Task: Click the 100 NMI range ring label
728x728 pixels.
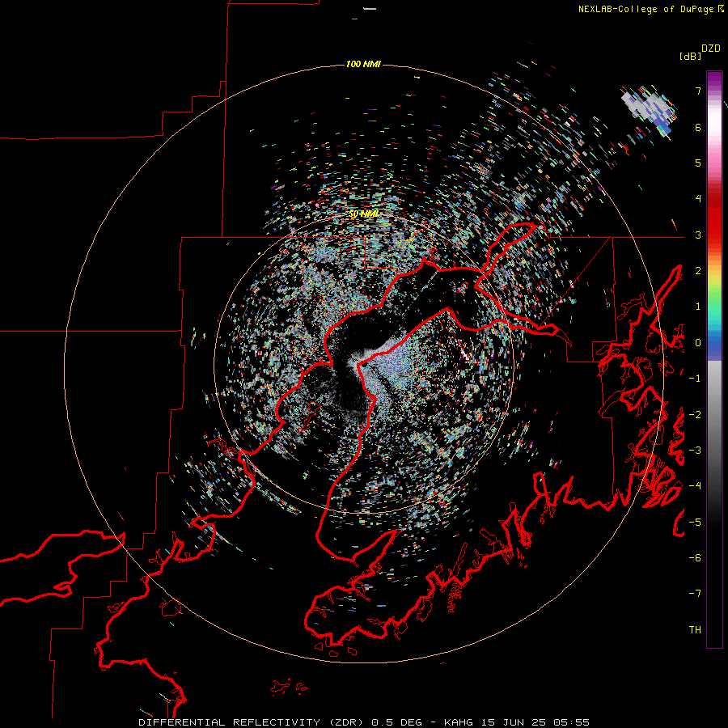Action: tap(363, 64)
